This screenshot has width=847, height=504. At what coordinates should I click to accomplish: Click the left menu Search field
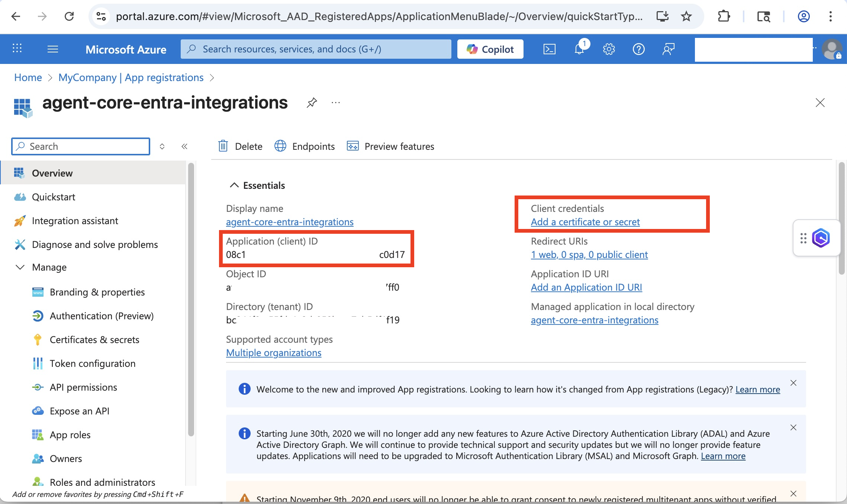click(x=81, y=146)
